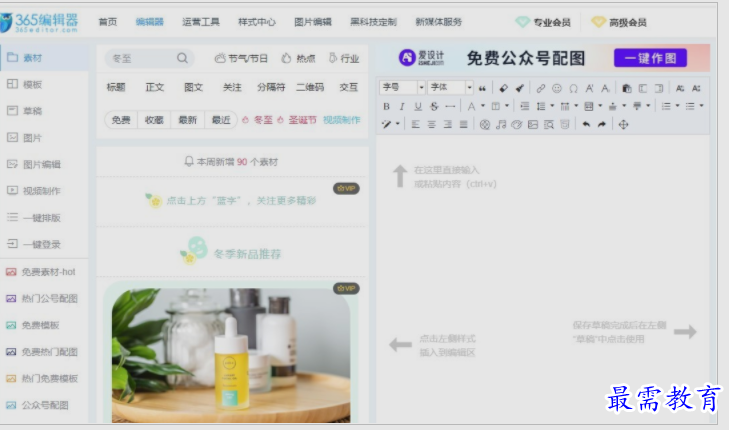Open the 视频制作 tag link
The height and width of the screenshot is (430, 729).
pyautogui.click(x=342, y=120)
